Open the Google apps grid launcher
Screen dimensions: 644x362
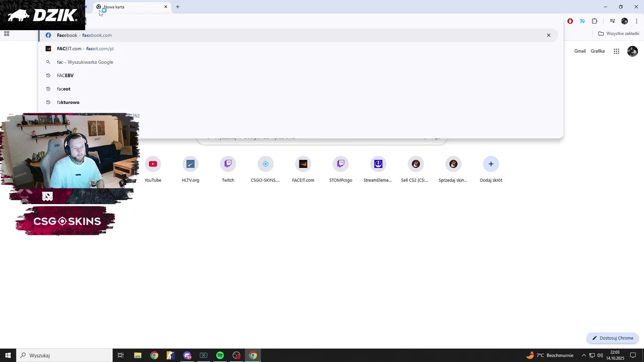[x=616, y=51]
